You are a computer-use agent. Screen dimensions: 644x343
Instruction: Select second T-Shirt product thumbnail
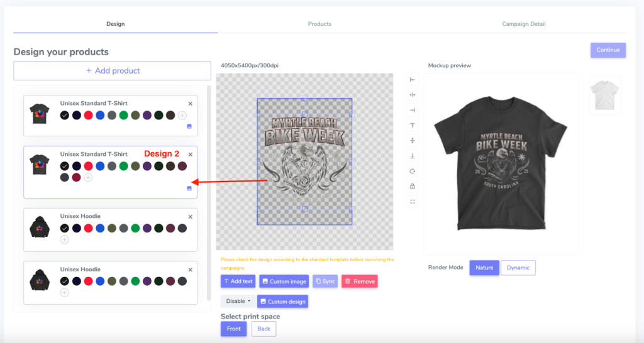[x=40, y=165]
